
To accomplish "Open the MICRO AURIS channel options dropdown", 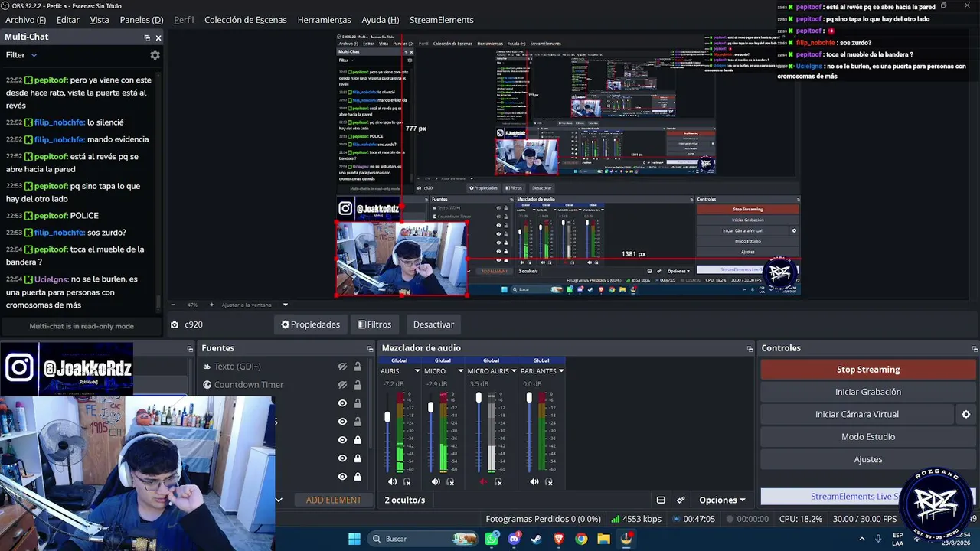I will (x=514, y=371).
